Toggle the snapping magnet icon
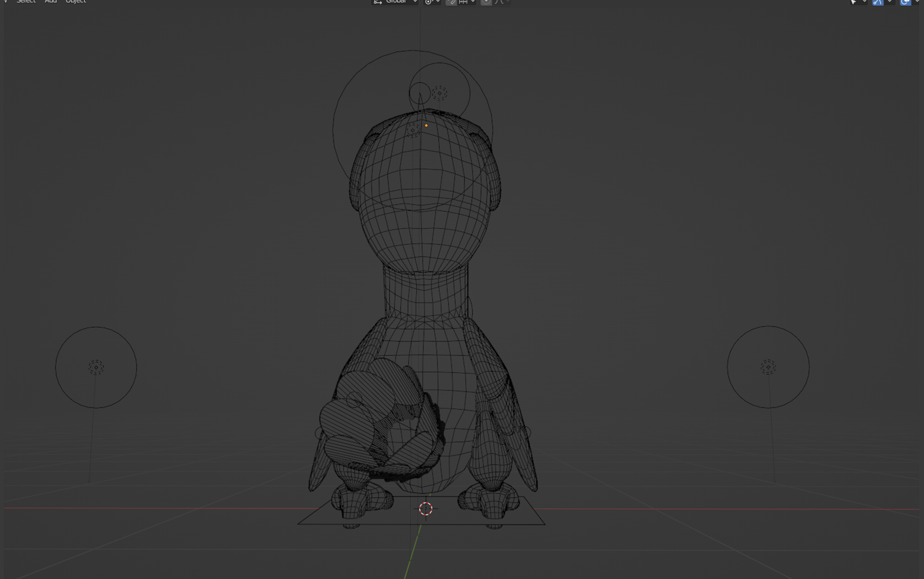 click(451, 2)
